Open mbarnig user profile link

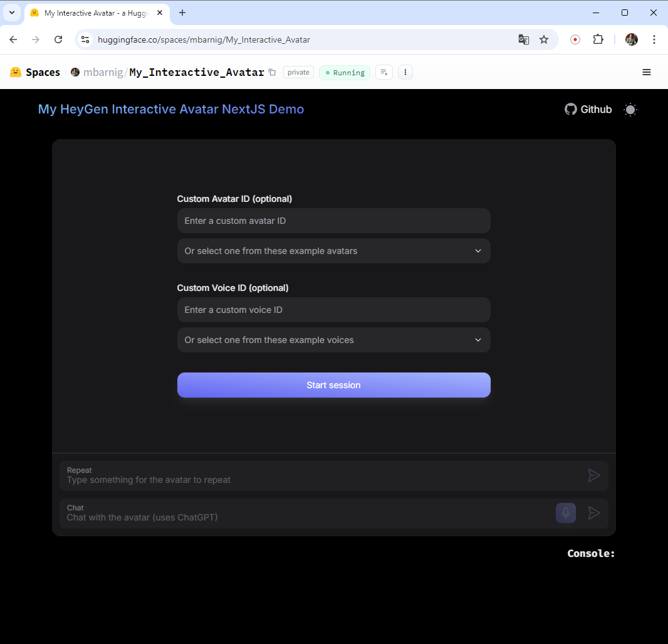(x=103, y=73)
